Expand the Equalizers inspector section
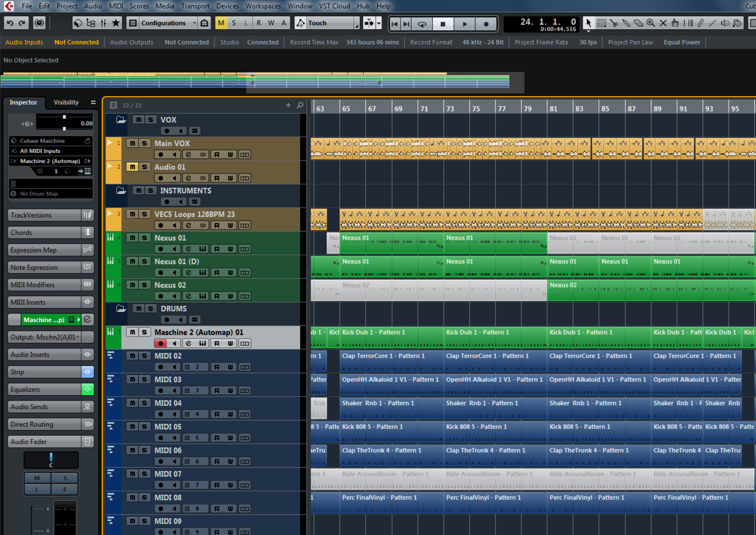The width and height of the screenshot is (756, 535). tap(44, 390)
